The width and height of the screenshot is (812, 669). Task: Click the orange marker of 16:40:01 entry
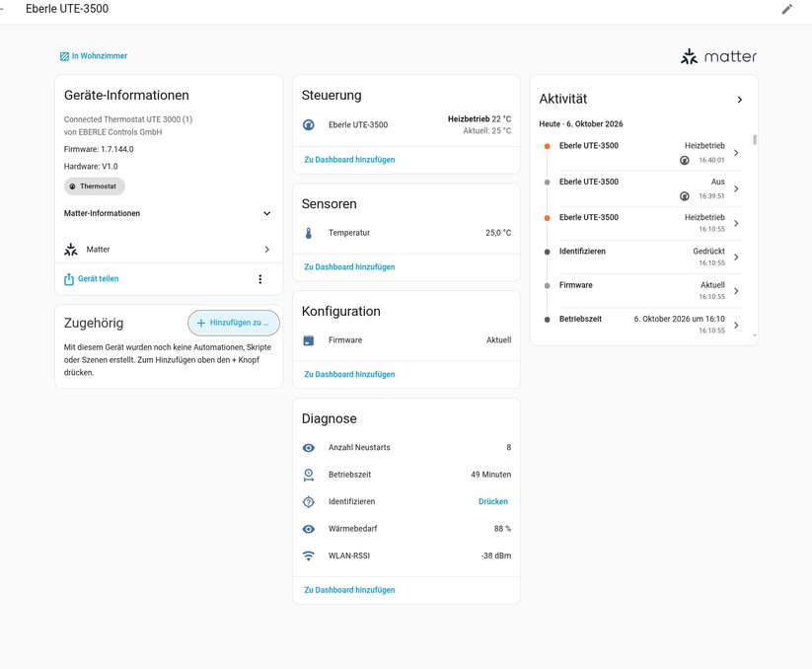547,147
